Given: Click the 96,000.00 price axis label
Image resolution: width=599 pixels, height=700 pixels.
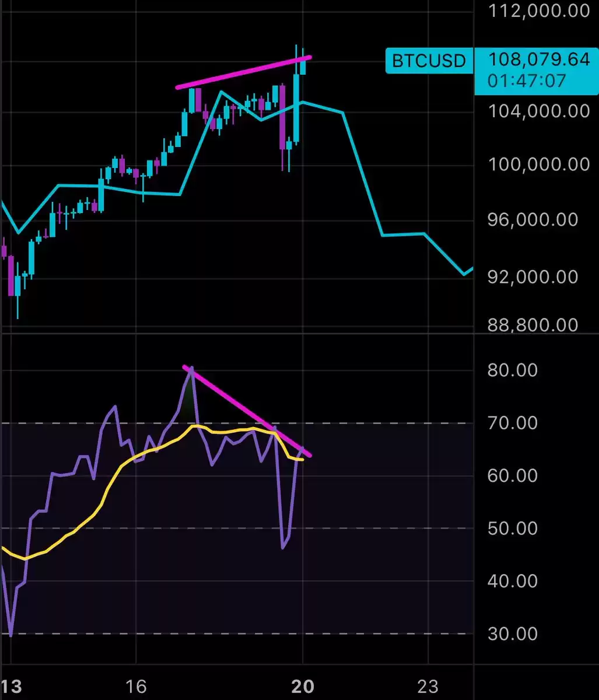Looking at the screenshot, I should [534, 219].
